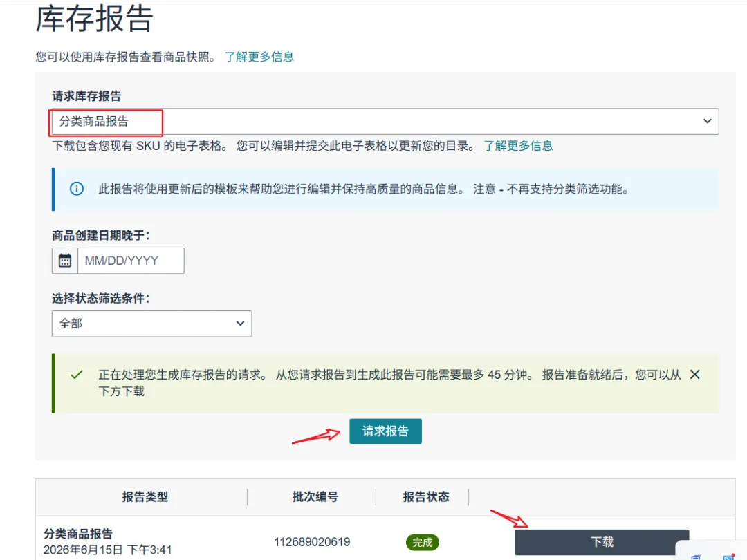
Task: Click the 报告类型 column header
Action: pyautogui.click(x=145, y=497)
